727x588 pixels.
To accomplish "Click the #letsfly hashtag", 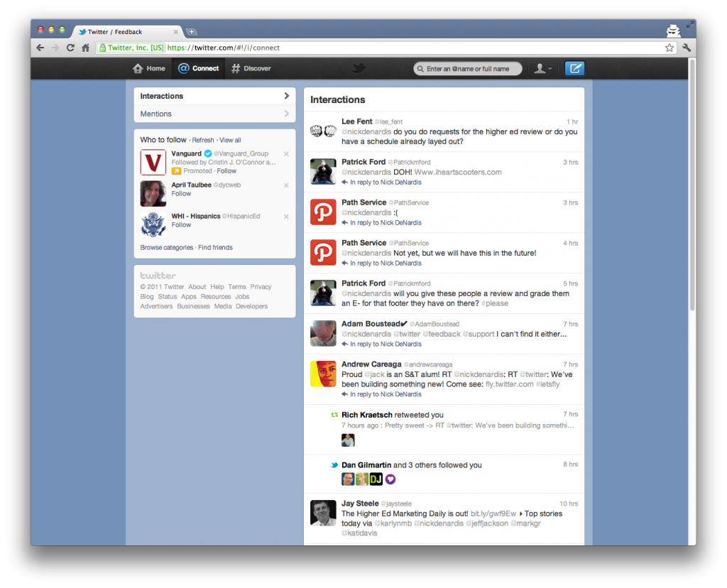I will click(547, 384).
